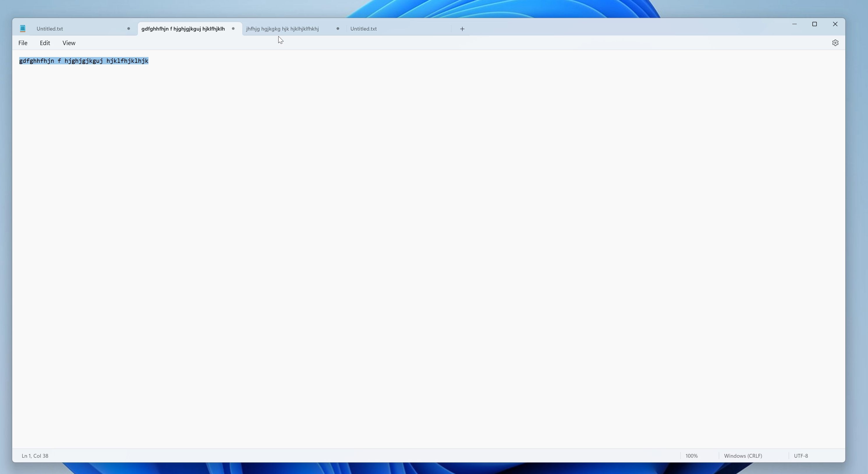
Task: Click the UTF-8 encoding indicator
Action: tap(801, 456)
